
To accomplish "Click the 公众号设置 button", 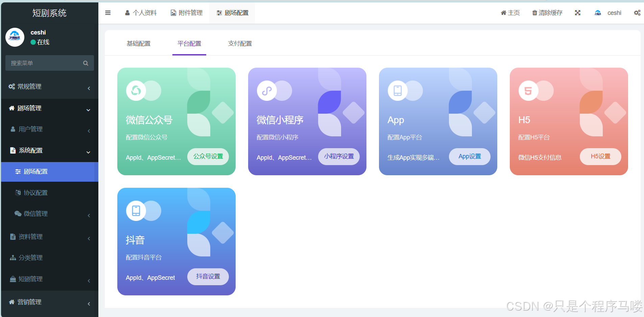I will (208, 157).
